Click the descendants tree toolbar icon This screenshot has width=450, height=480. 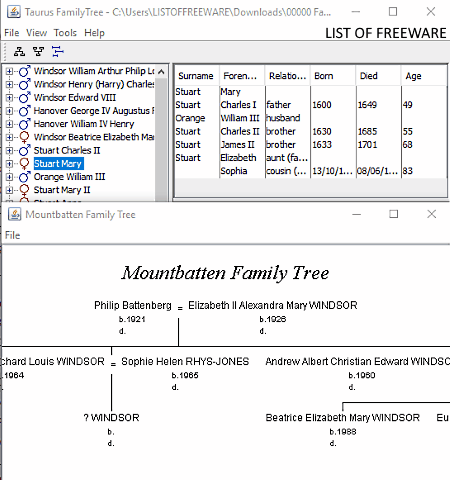click(38, 52)
